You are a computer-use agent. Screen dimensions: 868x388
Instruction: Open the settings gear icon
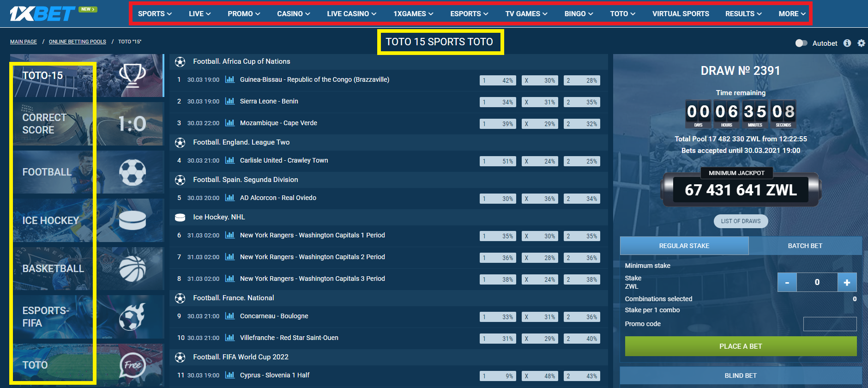point(862,43)
